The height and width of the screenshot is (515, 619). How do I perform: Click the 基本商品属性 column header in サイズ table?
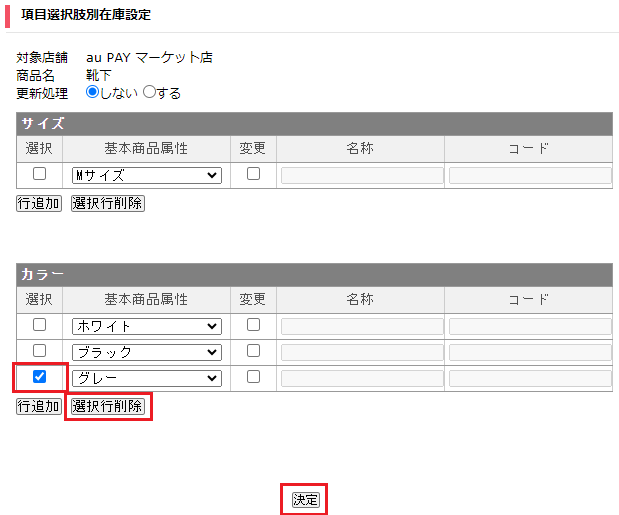pyautogui.click(x=146, y=149)
